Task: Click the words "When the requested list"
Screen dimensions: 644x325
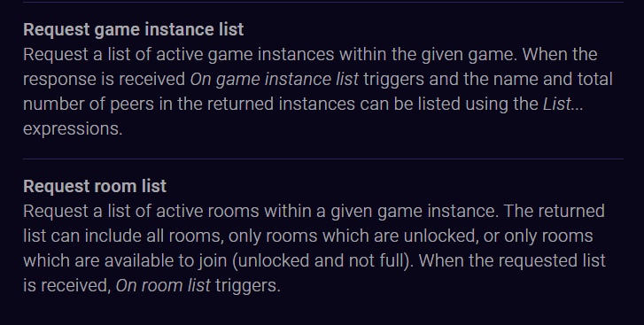Action: pos(512,261)
